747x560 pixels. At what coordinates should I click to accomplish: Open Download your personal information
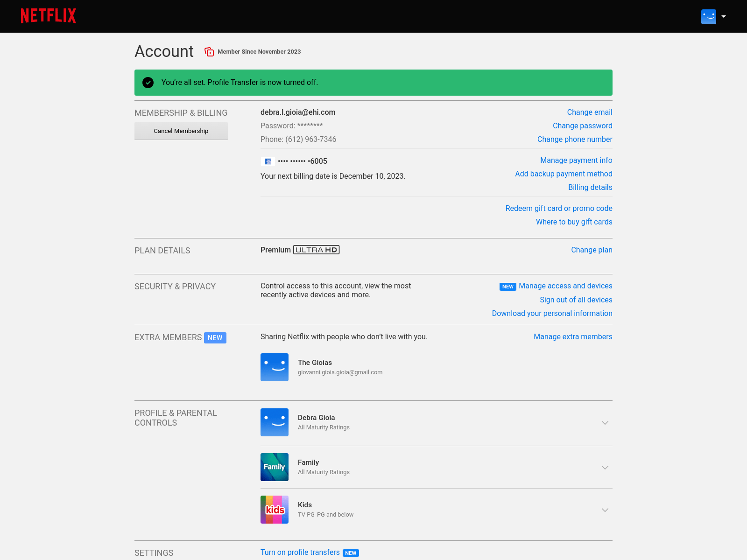[552, 313]
